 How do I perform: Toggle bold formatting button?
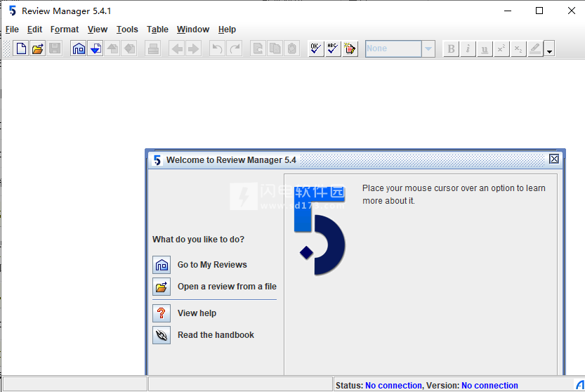(451, 48)
